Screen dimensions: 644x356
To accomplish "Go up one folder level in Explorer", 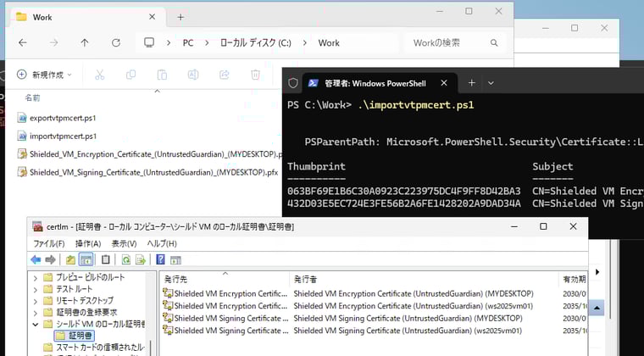I will [x=85, y=43].
